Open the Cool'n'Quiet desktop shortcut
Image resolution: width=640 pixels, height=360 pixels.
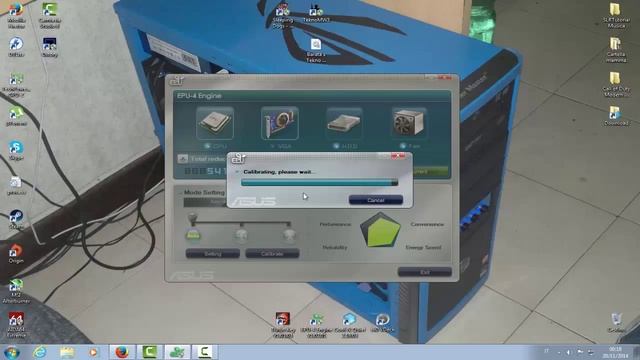[349, 326]
